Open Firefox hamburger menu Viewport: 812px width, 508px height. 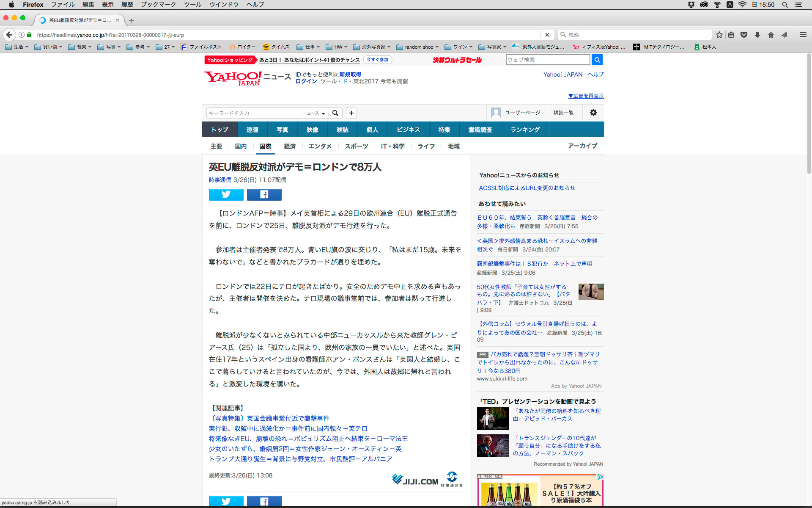[803, 35]
